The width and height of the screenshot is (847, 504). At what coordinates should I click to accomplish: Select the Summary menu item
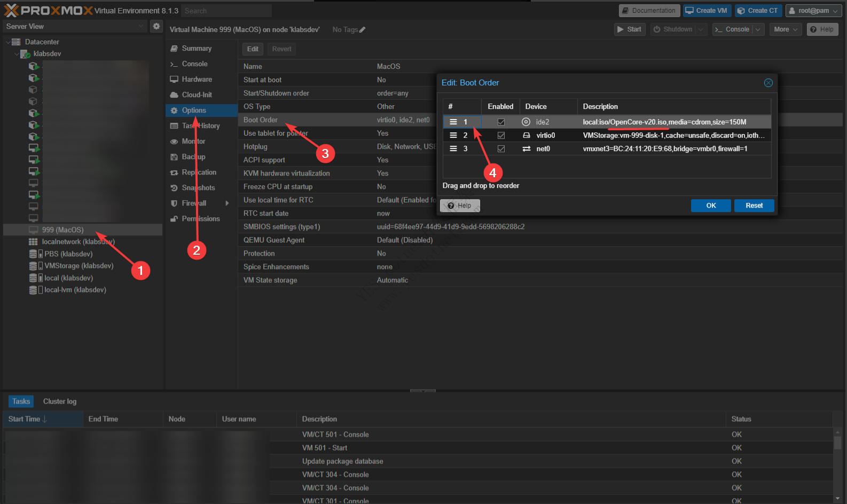[197, 48]
